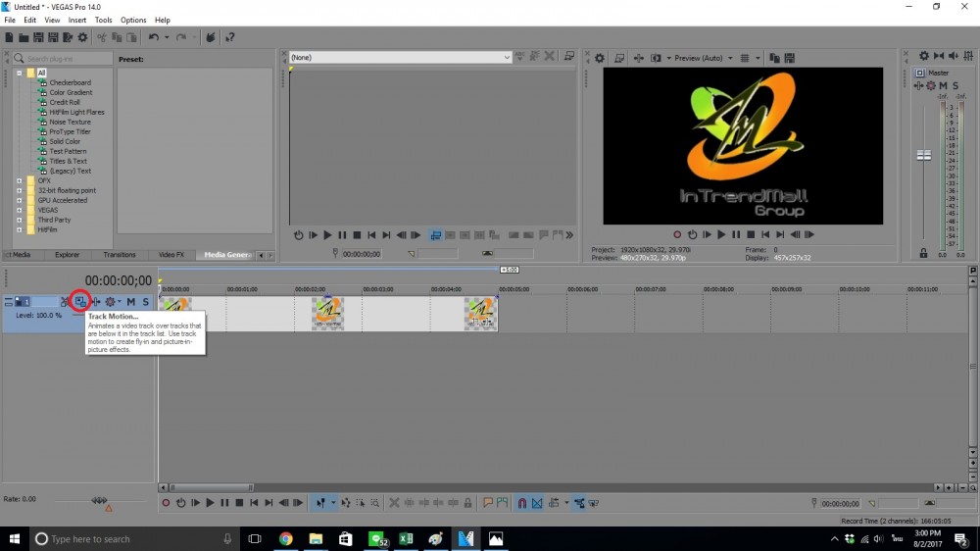The width and height of the screenshot is (980, 551).
Task: Lock Master fader channels padlock
Action: [x=924, y=253]
